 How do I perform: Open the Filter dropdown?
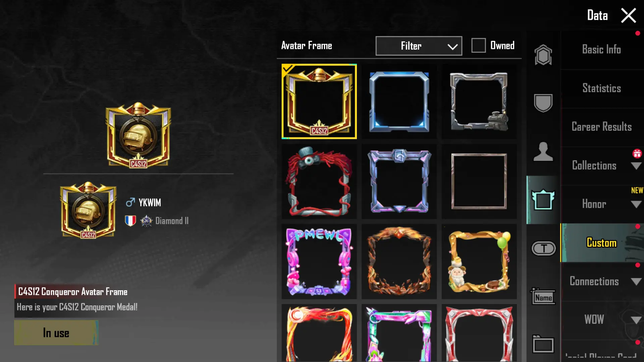[x=419, y=46]
